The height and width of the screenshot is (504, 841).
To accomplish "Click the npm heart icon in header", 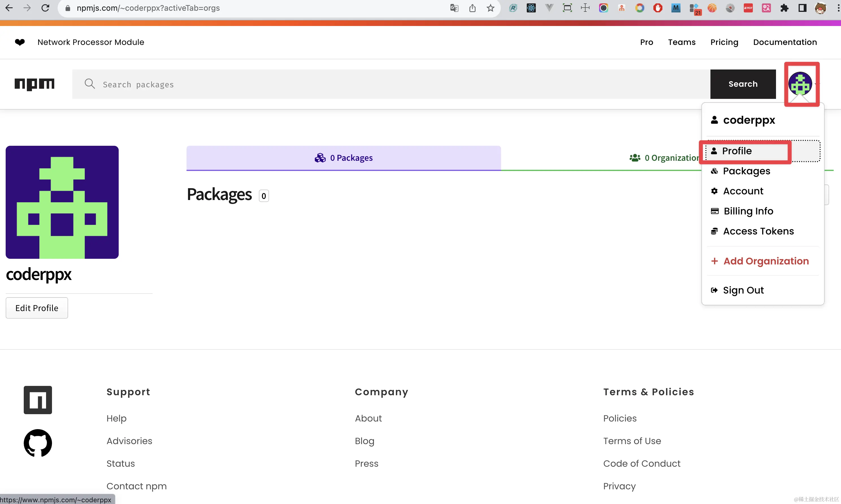I will pos(20,42).
